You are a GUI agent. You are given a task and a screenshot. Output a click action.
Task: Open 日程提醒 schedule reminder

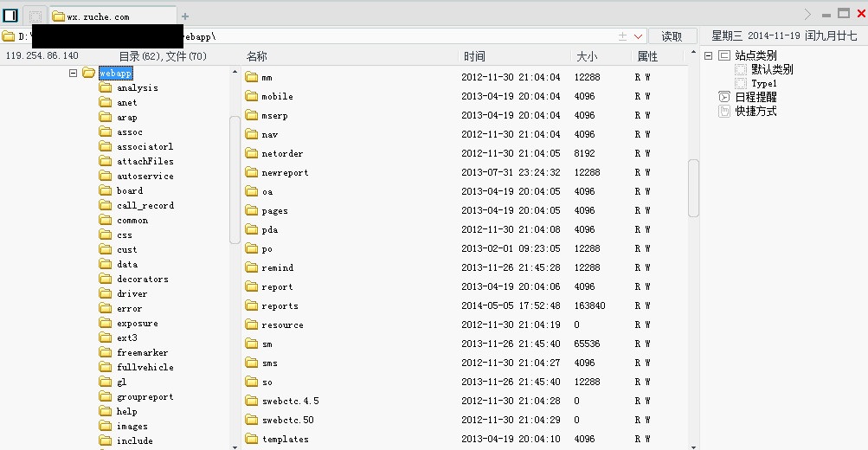click(755, 97)
